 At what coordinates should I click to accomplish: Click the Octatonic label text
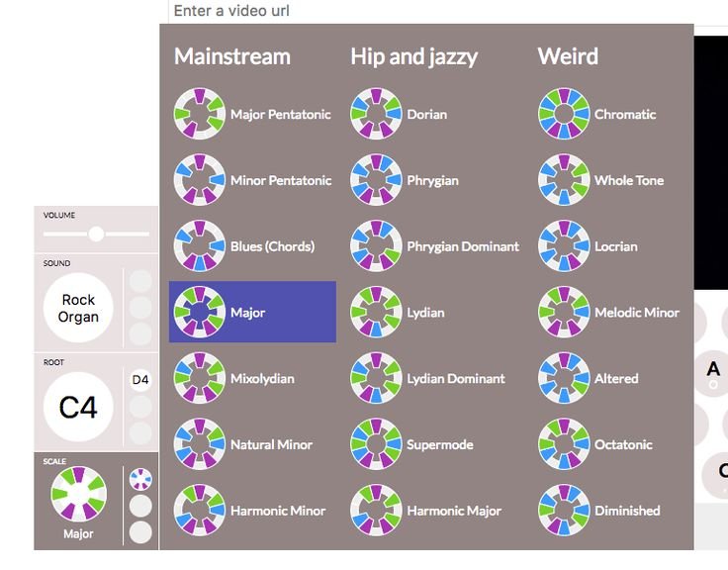[x=623, y=444]
